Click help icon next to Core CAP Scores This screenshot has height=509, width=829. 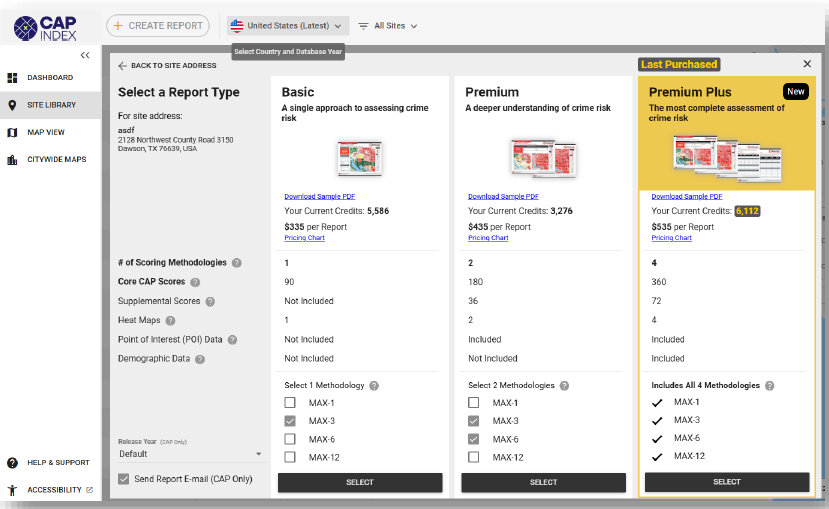195,282
